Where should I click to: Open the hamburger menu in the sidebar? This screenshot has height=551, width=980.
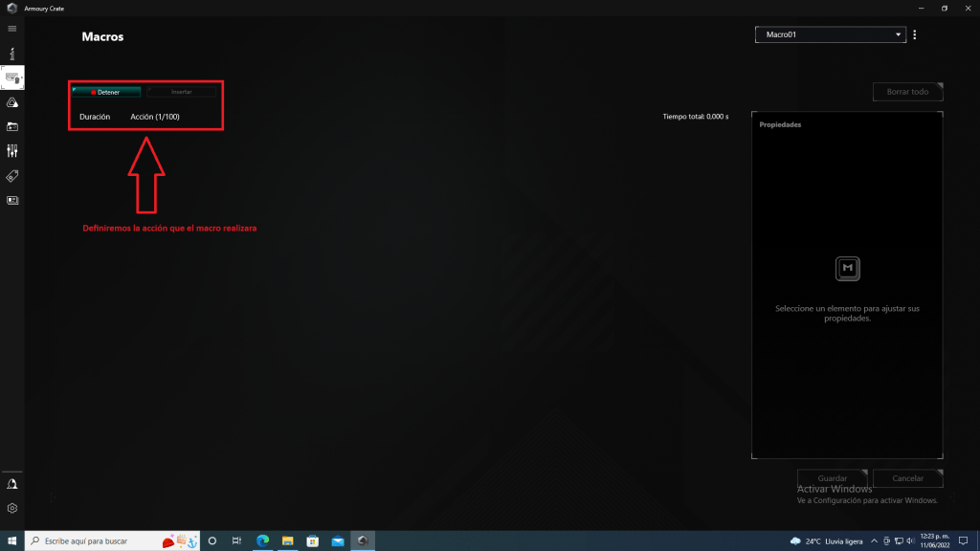point(12,29)
